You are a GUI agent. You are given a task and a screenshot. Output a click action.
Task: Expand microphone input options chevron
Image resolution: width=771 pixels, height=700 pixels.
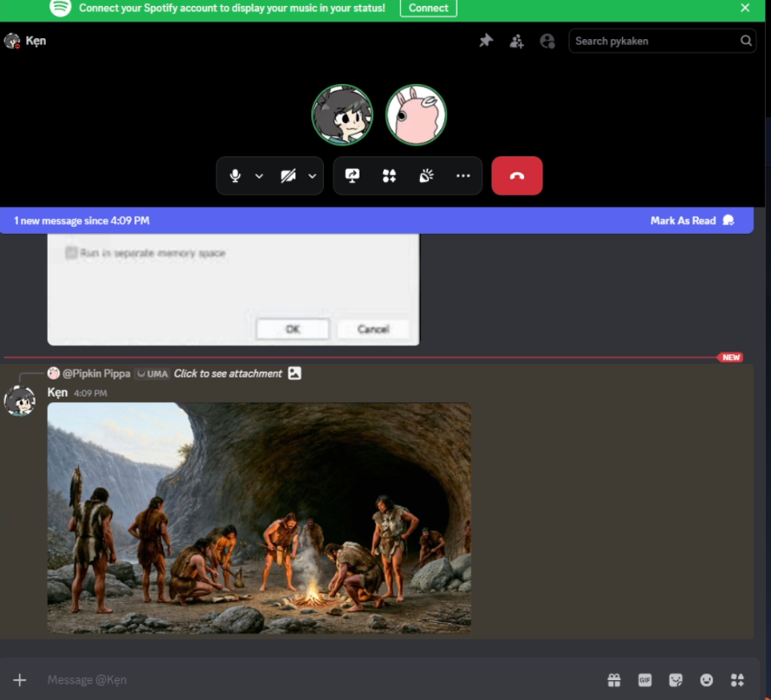259,176
